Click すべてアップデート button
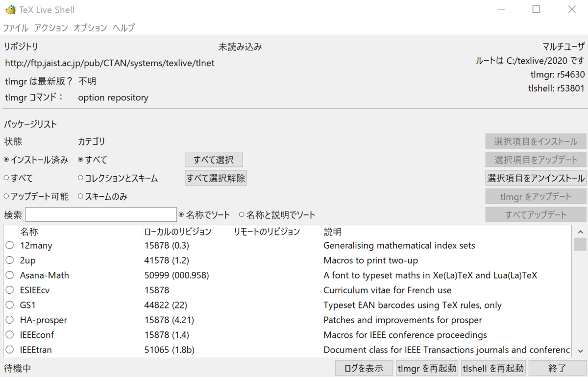 pyautogui.click(x=536, y=214)
